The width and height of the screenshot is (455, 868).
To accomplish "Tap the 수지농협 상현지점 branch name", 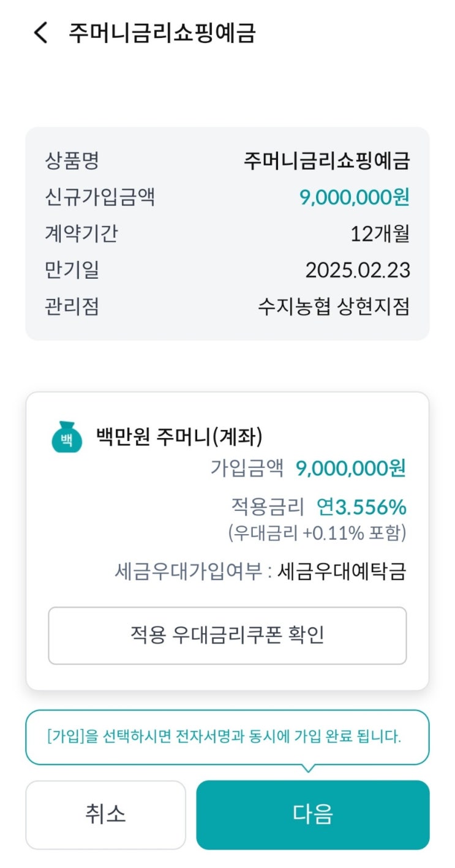I will click(x=334, y=306).
